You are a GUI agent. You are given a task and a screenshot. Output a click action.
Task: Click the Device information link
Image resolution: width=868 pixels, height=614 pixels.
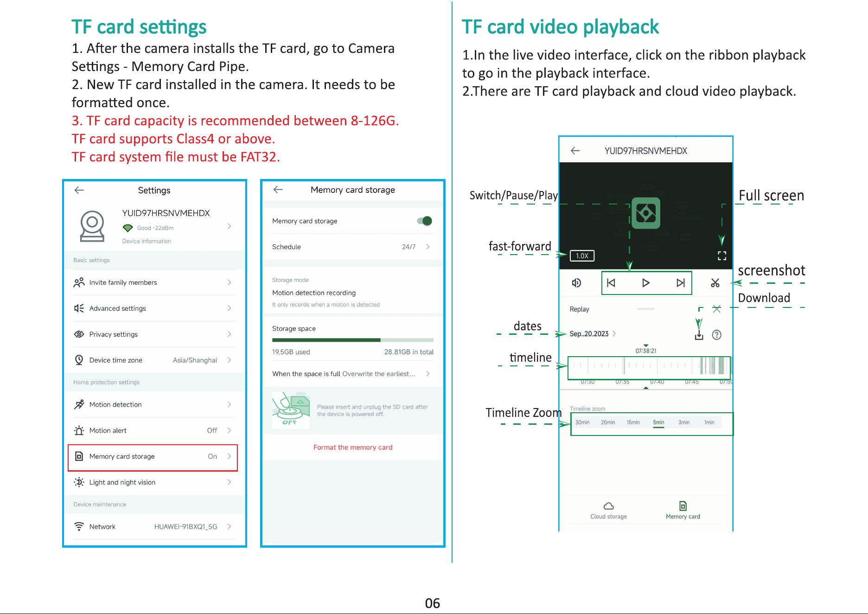[x=147, y=241]
